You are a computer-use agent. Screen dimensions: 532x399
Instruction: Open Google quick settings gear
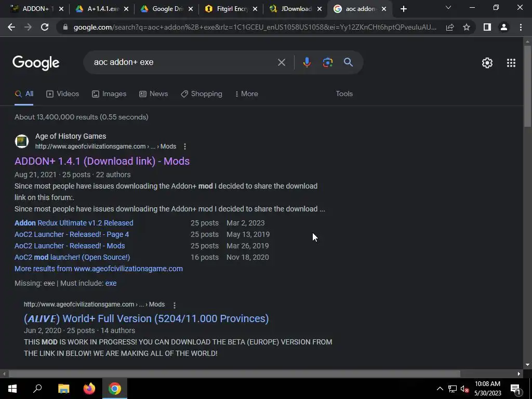pos(487,63)
